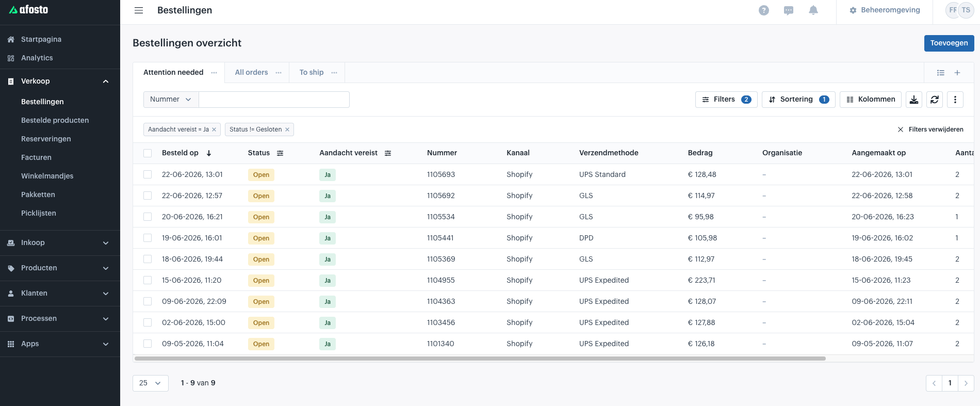Image resolution: width=980 pixels, height=406 pixels.
Task: Check the box for order 1105441
Action: pos(148,238)
